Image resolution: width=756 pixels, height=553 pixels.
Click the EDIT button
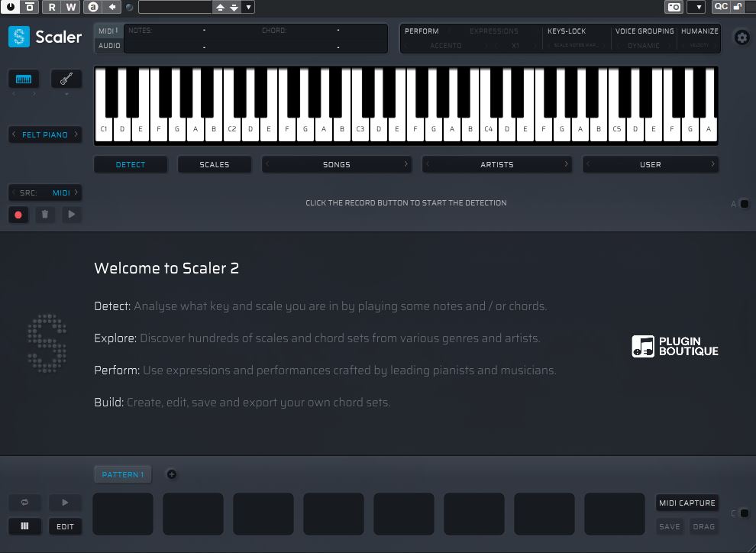pos(65,526)
